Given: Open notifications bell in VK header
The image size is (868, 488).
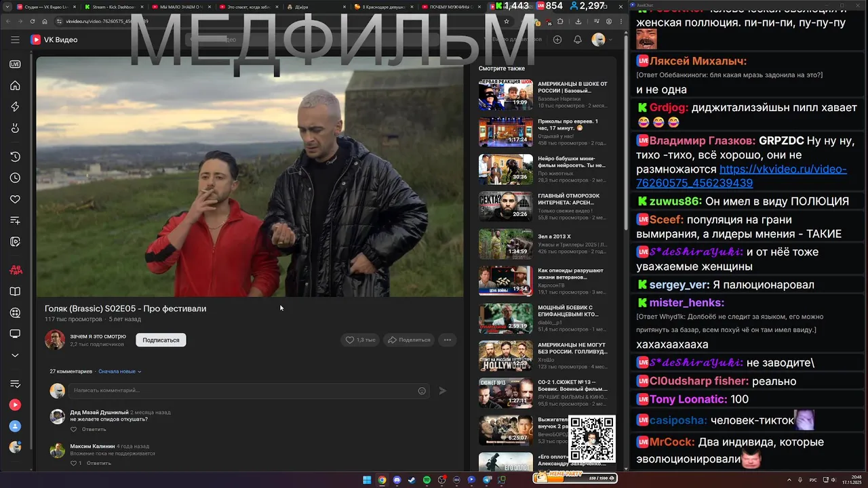Looking at the screenshot, I should tap(578, 40).
